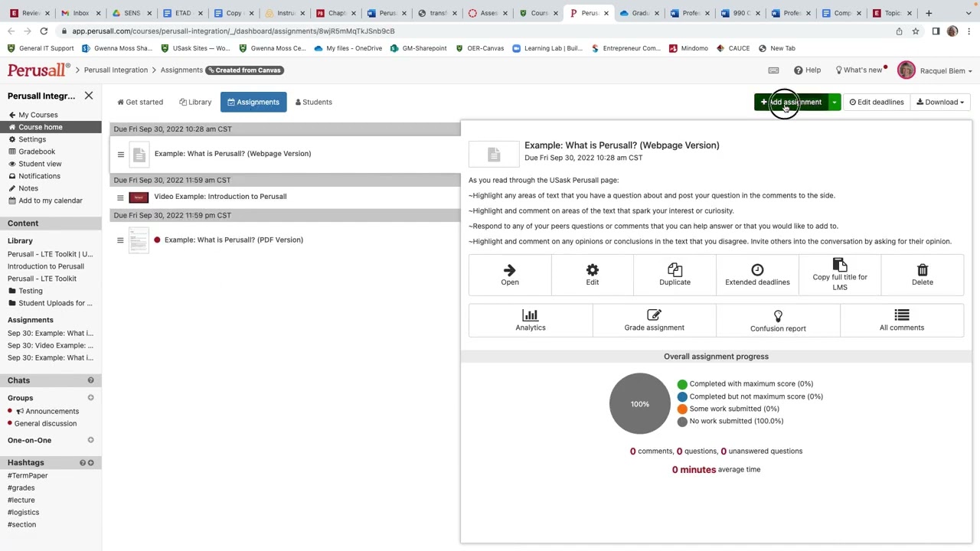Open Sep 30: Video Example assignment link

pos(51,345)
